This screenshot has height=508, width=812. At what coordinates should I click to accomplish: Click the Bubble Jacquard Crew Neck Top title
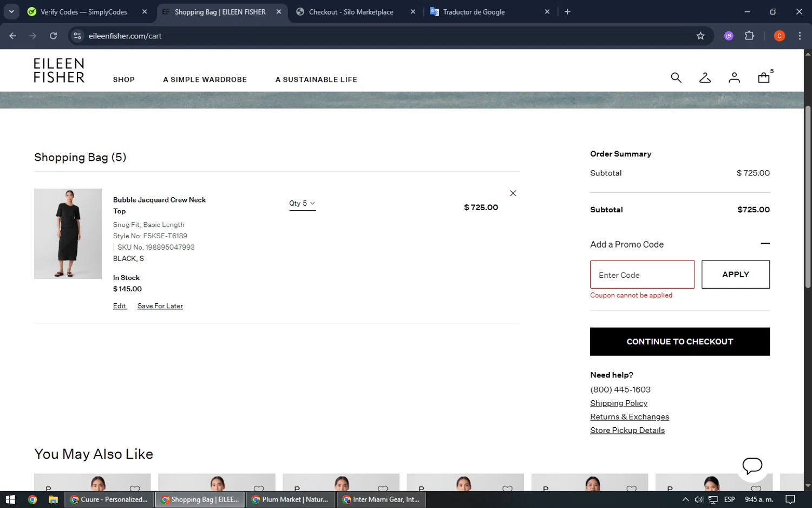tap(159, 205)
